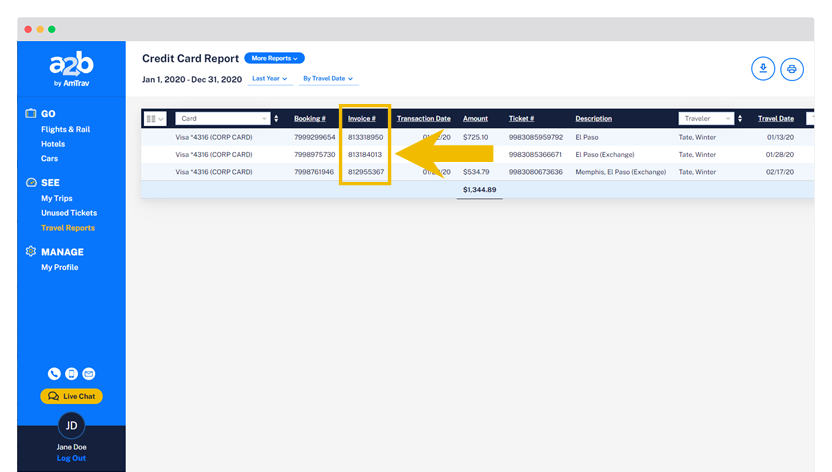832x472 pixels.
Task: Print the credit card report
Action: pos(792,69)
